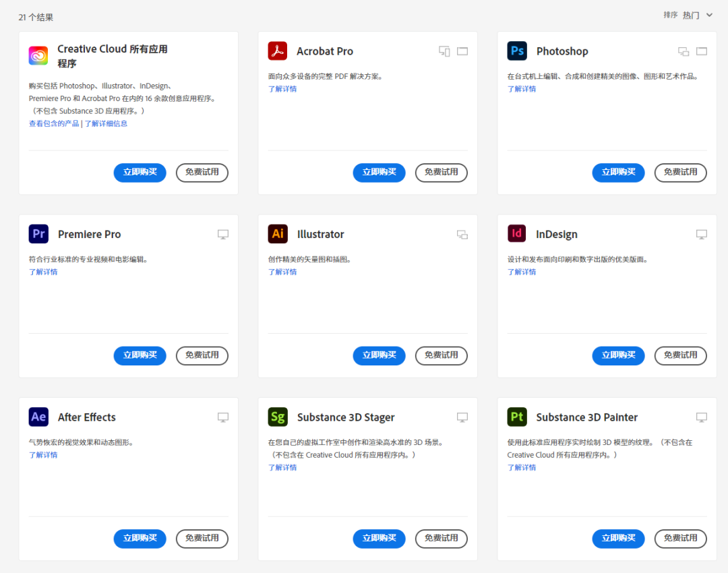Image resolution: width=728 pixels, height=573 pixels.
Task: Start Substance 3D Stager 免费试用
Action: click(x=441, y=538)
